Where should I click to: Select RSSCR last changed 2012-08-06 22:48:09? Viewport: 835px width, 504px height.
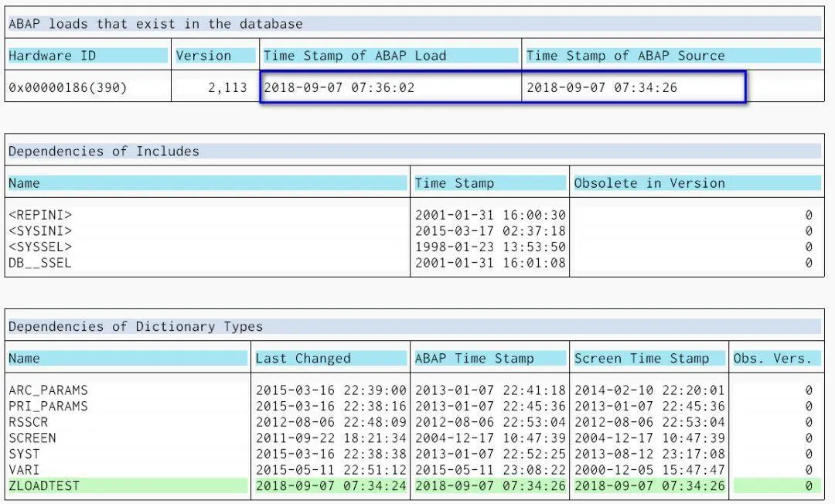click(x=331, y=422)
